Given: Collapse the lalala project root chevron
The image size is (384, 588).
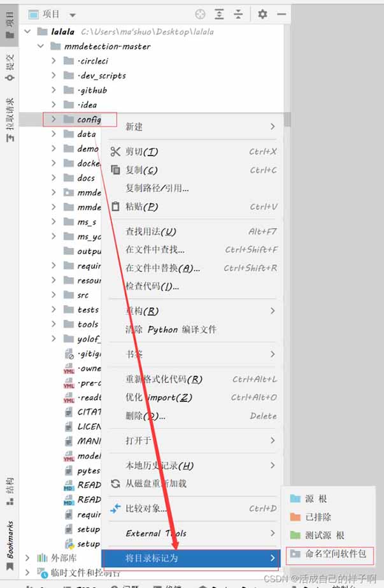Looking at the screenshot, I should click(27, 31).
